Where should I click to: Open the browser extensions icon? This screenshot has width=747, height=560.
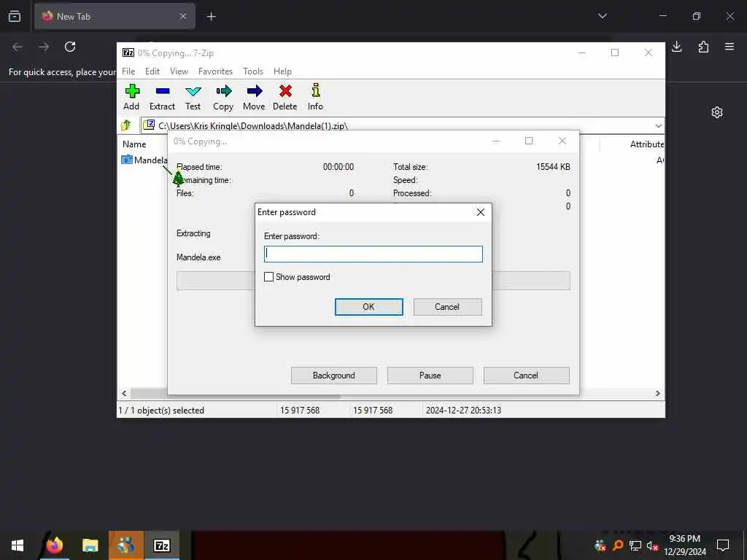point(703,46)
